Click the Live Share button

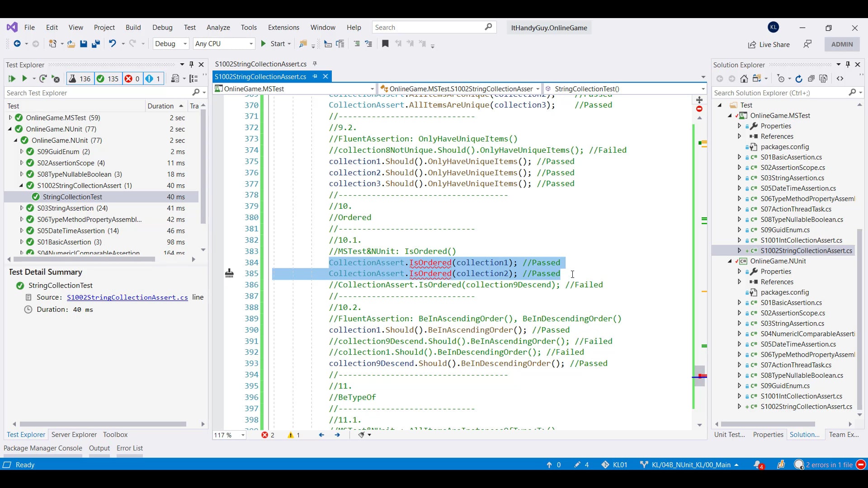coord(769,44)
